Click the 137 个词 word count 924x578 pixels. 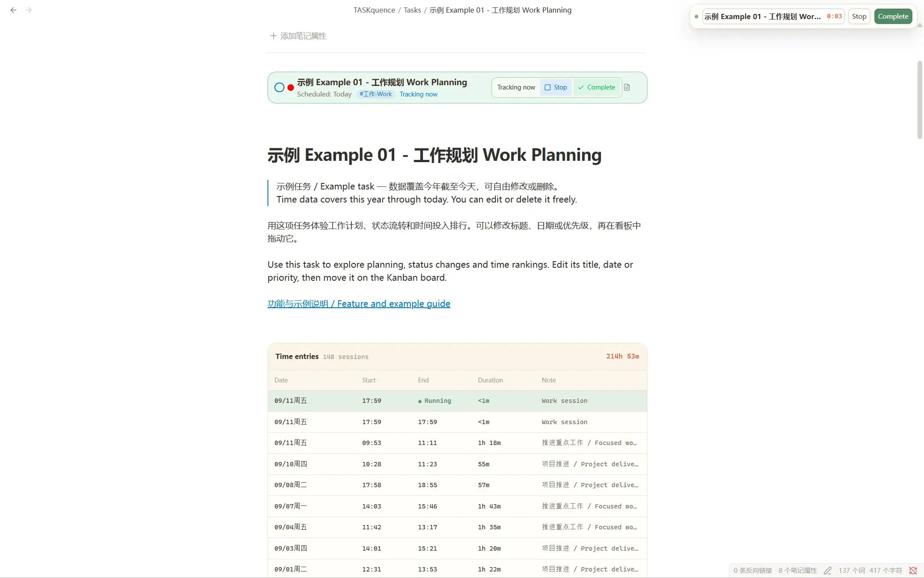click(851, 571)
